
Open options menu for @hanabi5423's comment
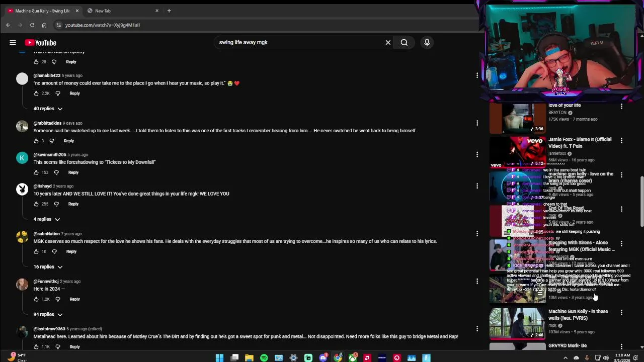[477, 75]
